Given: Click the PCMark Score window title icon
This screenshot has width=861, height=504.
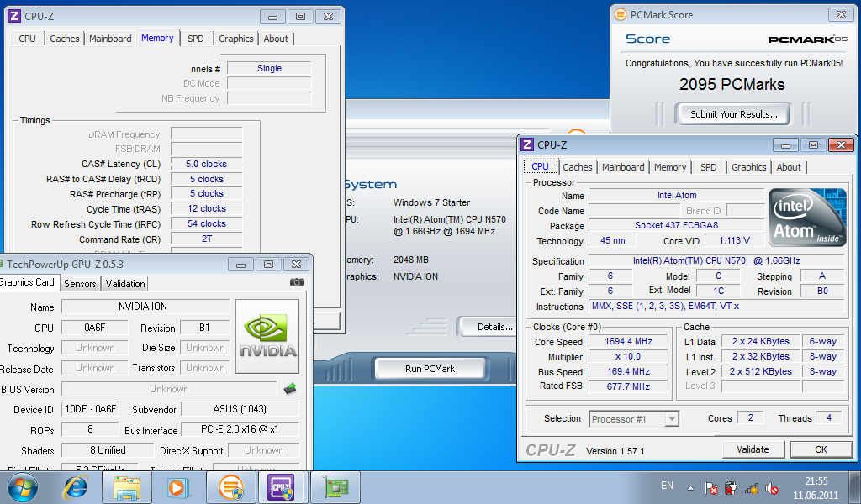Looking at the screenshot, I should tap(620, 15).
